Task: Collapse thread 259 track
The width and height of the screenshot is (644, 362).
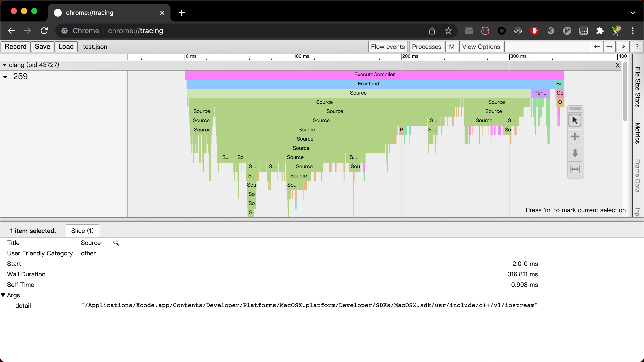Action: point(5,77)
